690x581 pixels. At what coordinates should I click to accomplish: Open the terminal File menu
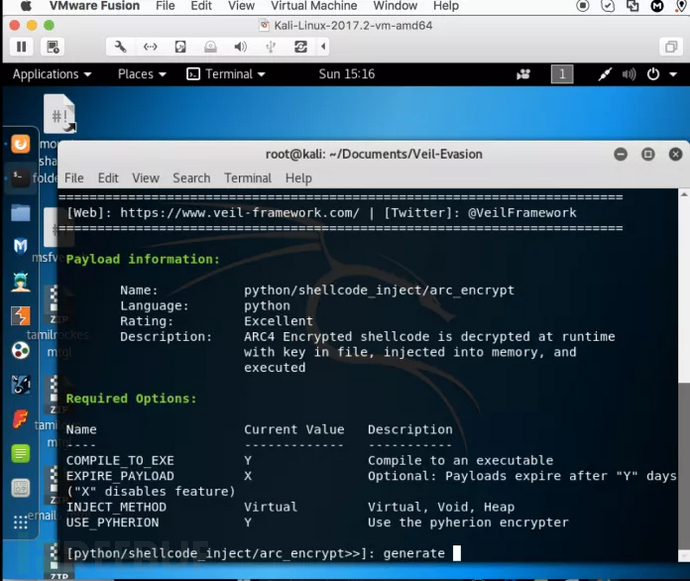pos(74,178)
